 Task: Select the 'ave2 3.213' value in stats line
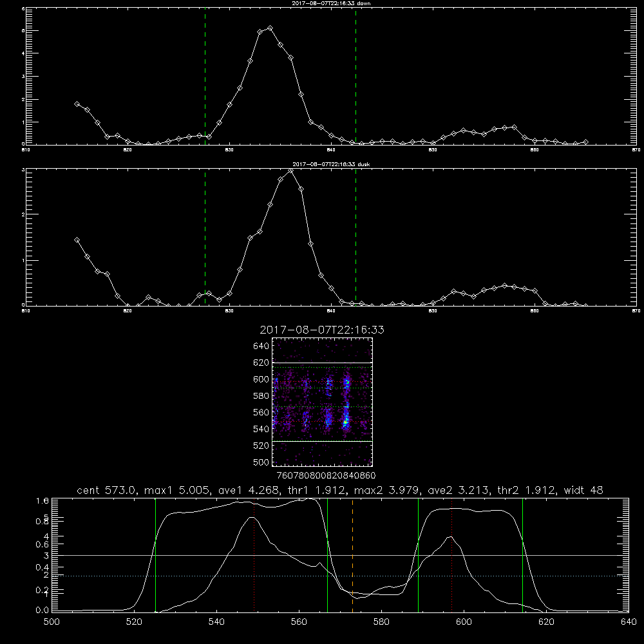click(459, 490)
